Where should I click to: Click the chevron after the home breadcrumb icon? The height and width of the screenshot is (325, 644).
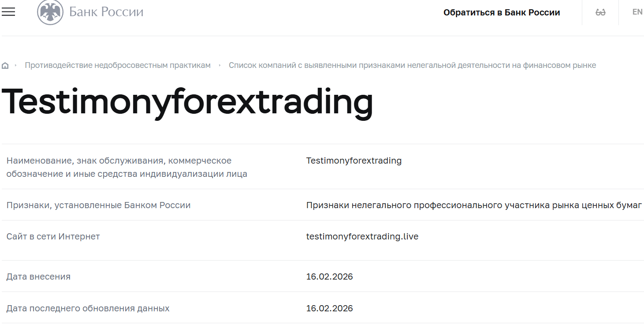16,65
